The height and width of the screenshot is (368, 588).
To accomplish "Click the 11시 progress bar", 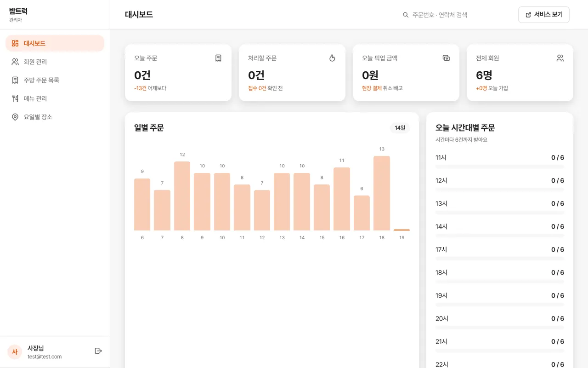I will (500, 167).
